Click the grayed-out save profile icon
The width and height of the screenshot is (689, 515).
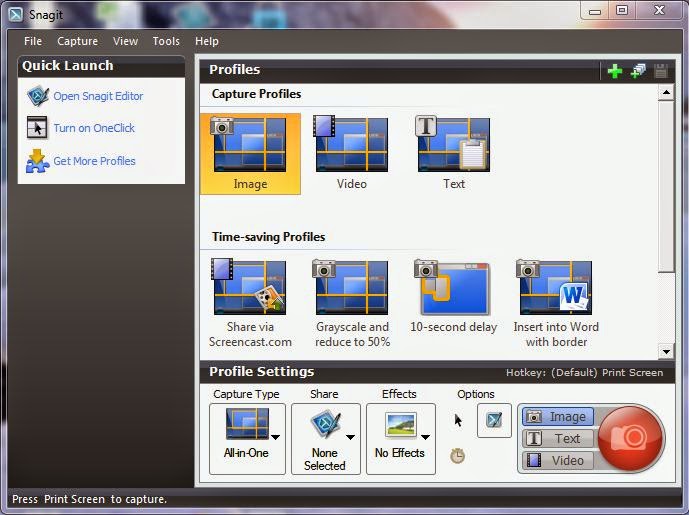[x=661, y=71]
